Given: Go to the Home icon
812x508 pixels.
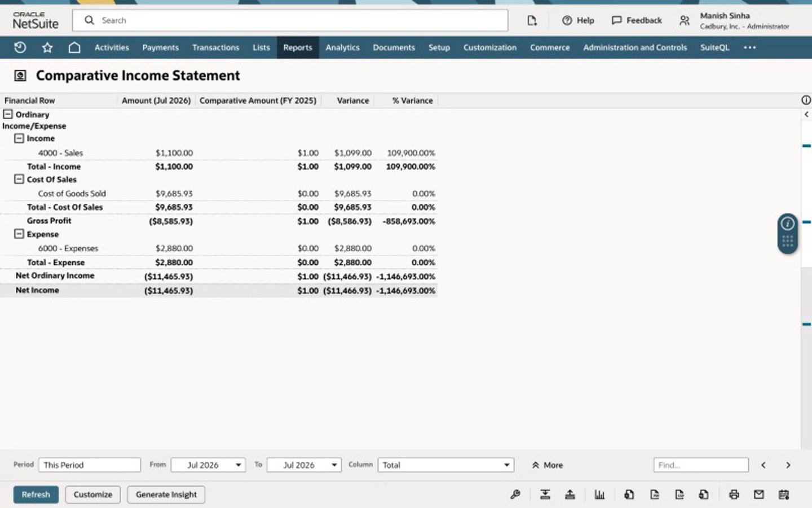Looking at the screenshot, I should (74, 47).
